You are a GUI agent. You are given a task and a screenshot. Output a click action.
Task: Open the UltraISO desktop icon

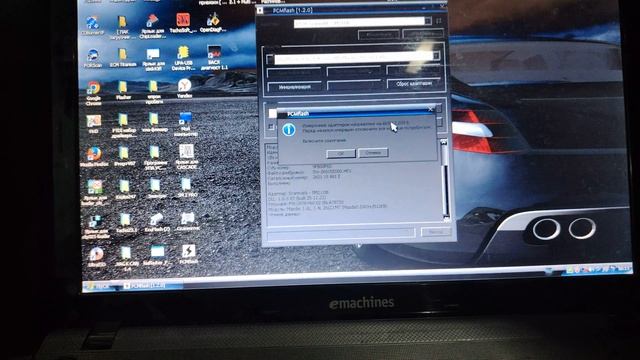[x=96, y=257]
